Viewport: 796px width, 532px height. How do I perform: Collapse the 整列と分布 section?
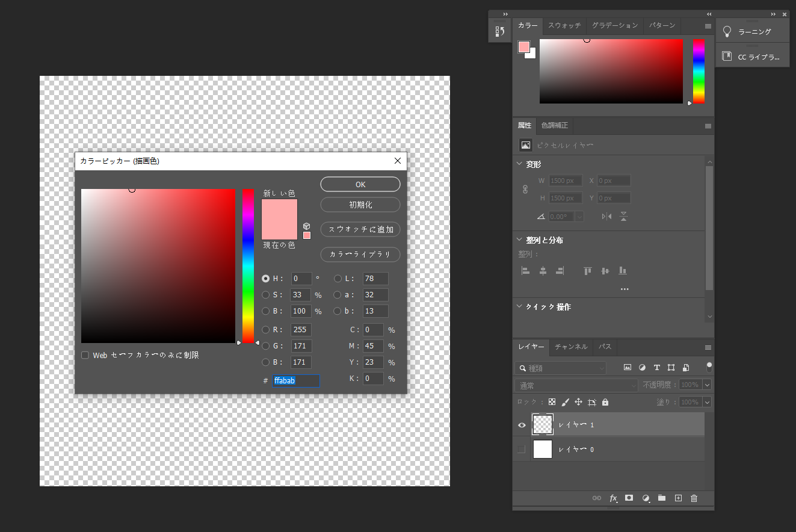[x=520, y=240]
